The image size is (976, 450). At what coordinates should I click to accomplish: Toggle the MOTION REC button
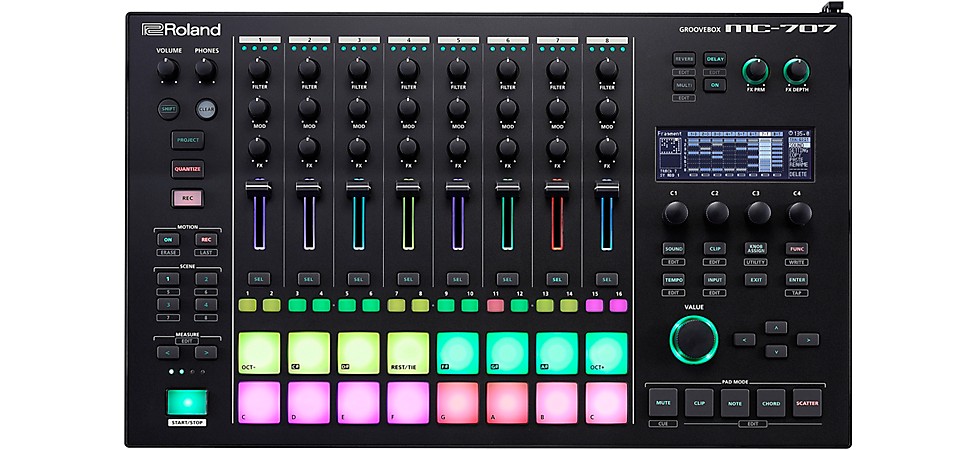click(206, 239)
